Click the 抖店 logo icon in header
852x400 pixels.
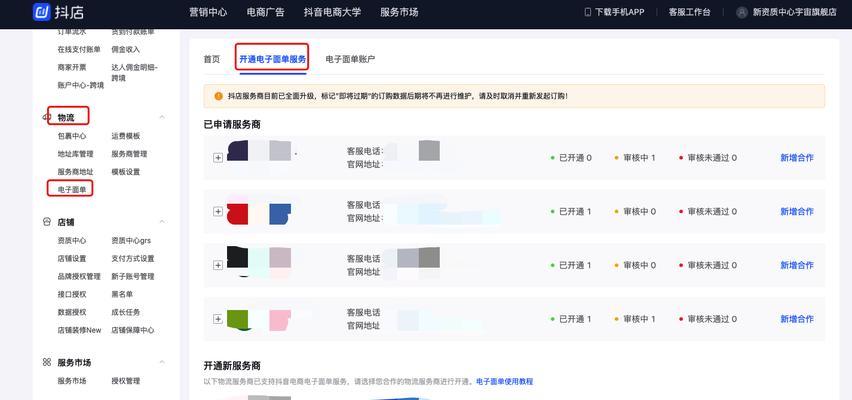tap(42, 12)
